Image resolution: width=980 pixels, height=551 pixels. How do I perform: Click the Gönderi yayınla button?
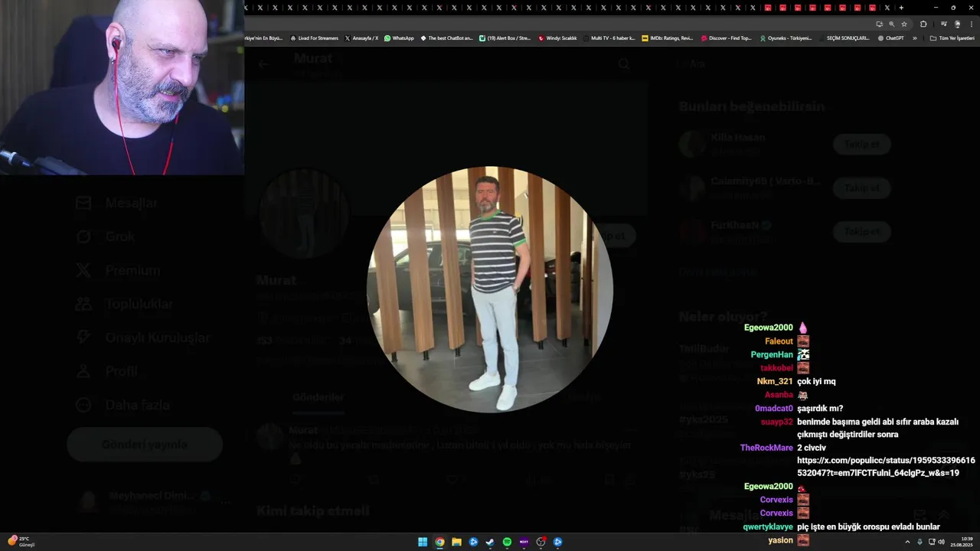[x=145, y=445]
